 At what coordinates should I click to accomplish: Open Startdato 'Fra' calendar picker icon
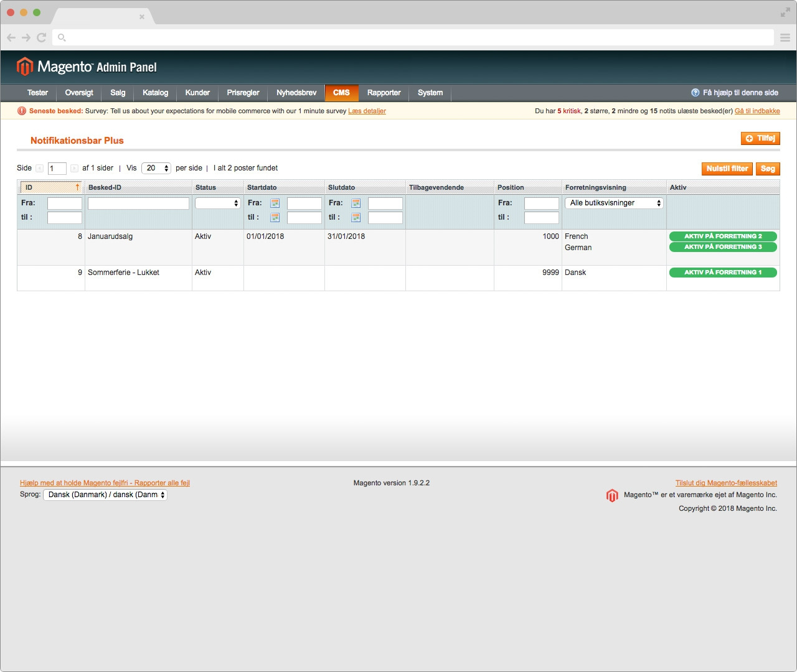tap(275, 203)
